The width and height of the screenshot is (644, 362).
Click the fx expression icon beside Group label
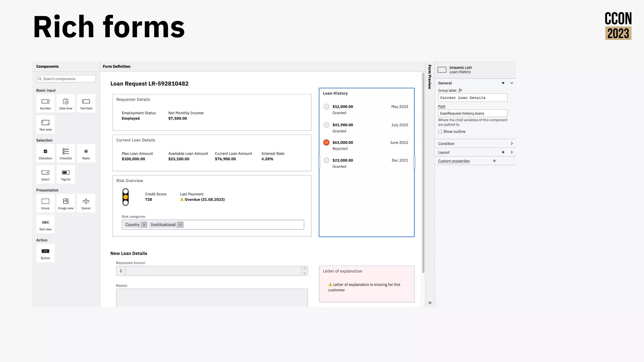coord(460,90)
